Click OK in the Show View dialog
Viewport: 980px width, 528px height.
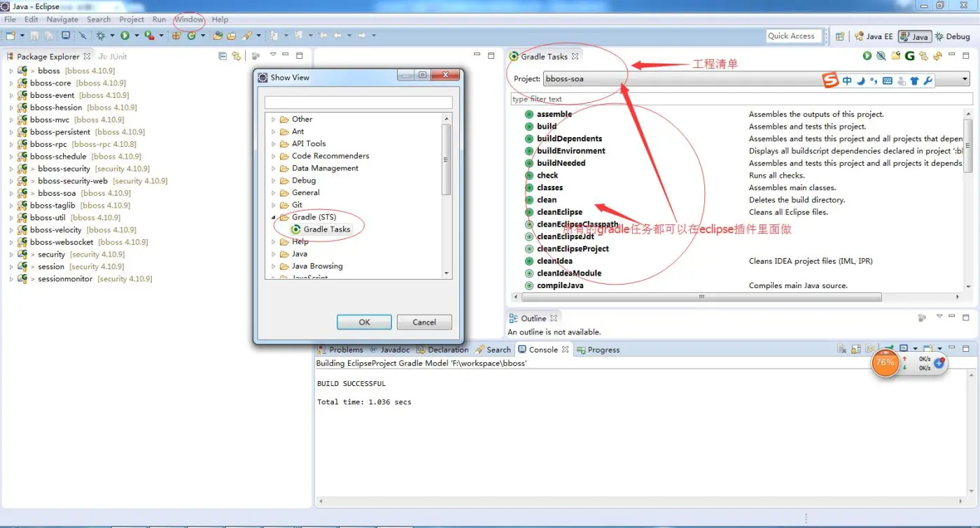(364, 322)
